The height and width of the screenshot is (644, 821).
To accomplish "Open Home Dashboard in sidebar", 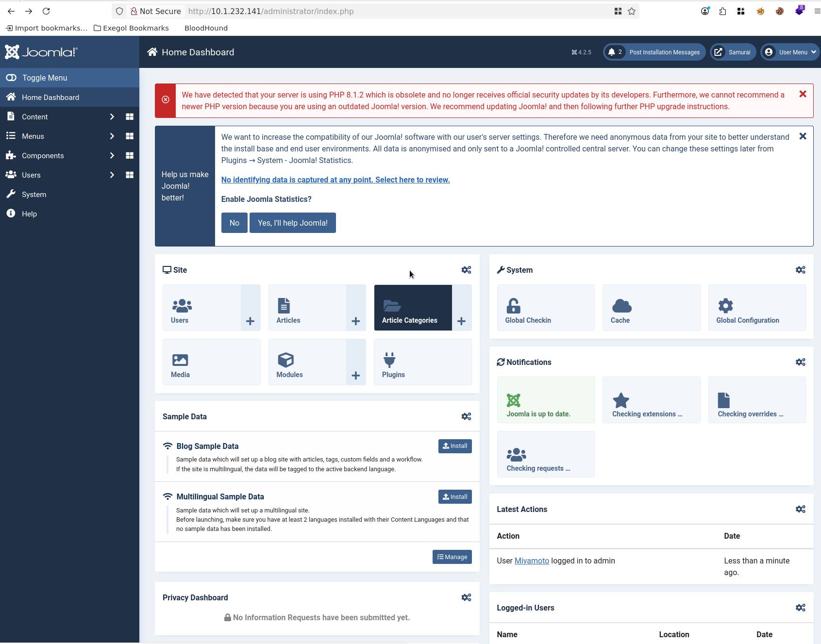I will (x=69, y=97).
